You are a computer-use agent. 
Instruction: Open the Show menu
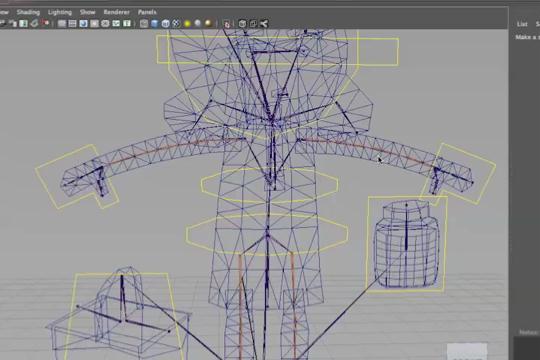(x=87, y=12)
